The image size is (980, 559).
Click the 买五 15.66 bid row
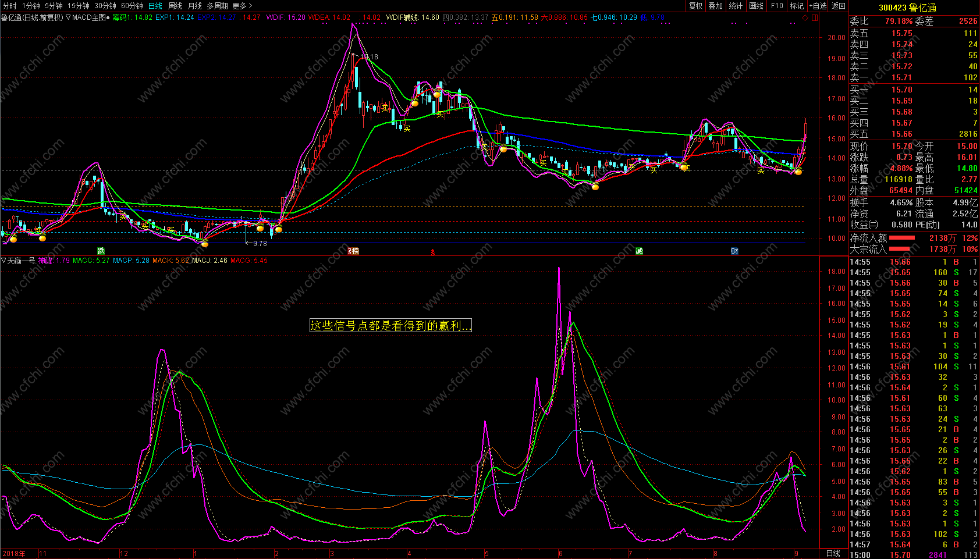(x=914, y=134)
